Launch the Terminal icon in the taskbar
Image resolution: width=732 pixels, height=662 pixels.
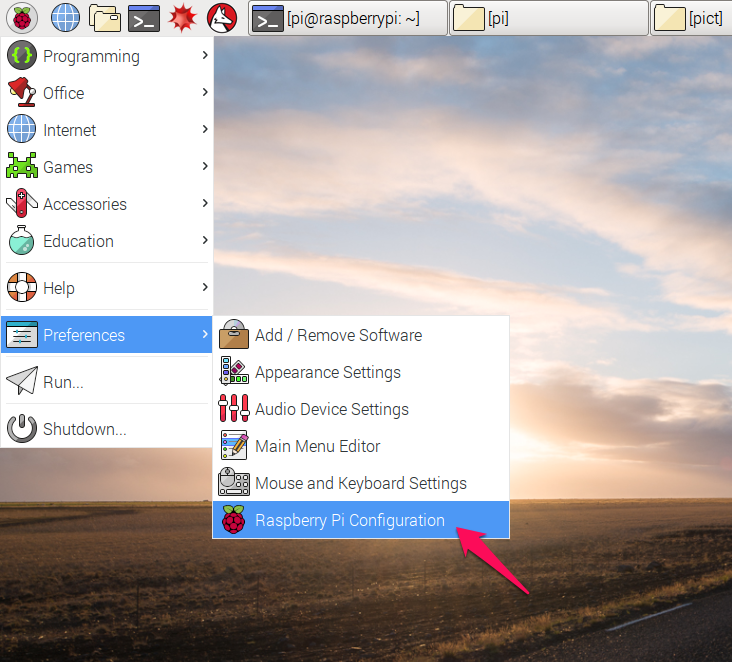pyautogui.click(x=144, y=17)
